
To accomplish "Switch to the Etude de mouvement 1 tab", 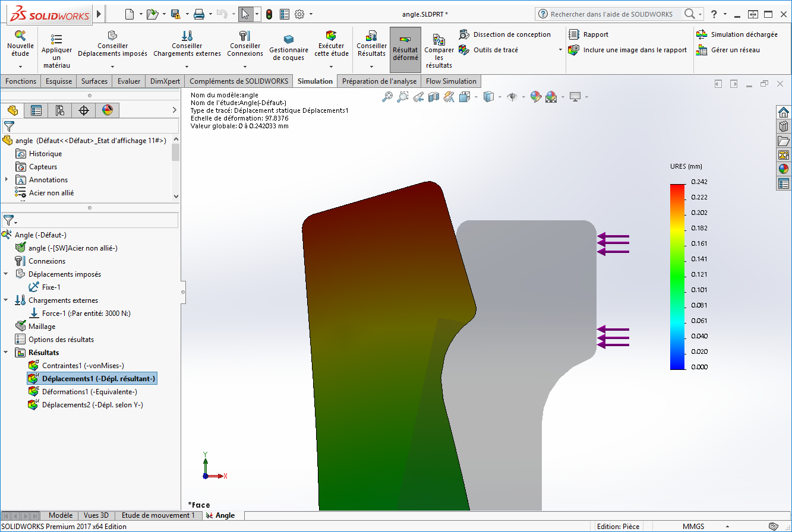I will 157,515.
